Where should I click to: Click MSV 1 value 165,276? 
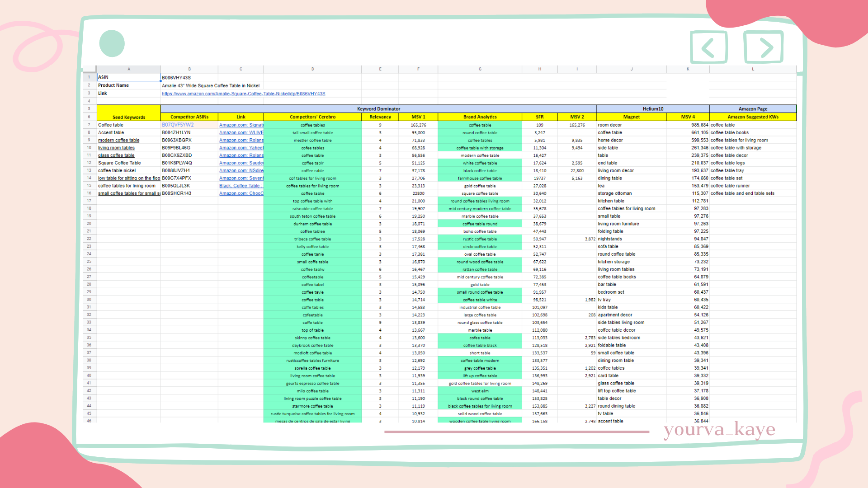[418, 125]
